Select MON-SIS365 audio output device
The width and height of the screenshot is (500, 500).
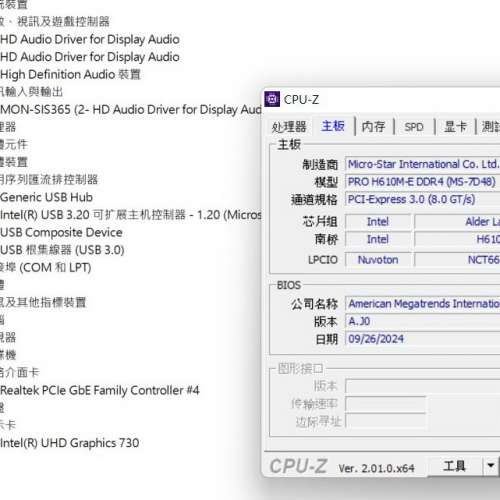(131, 110)
